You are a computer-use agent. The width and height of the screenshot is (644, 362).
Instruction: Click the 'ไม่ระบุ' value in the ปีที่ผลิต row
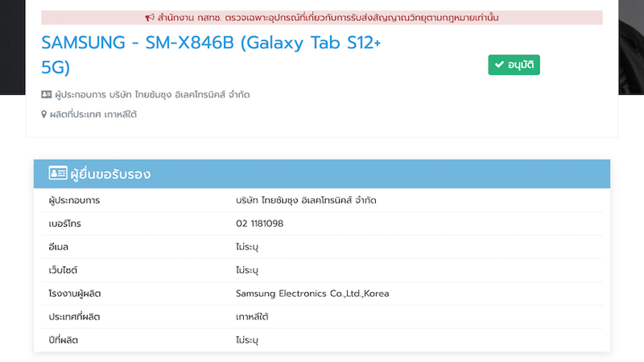pyautogui.click(x=247, y=340)
